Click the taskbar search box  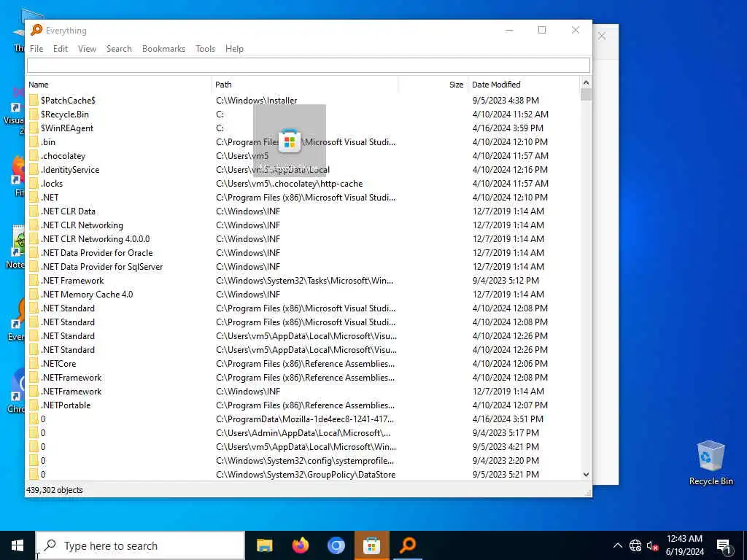(x=140, y=545)
